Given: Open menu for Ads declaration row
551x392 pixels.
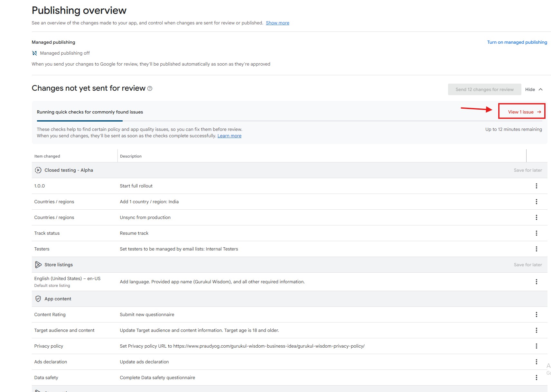Looking at the screenshot, I should coord(536,362).
